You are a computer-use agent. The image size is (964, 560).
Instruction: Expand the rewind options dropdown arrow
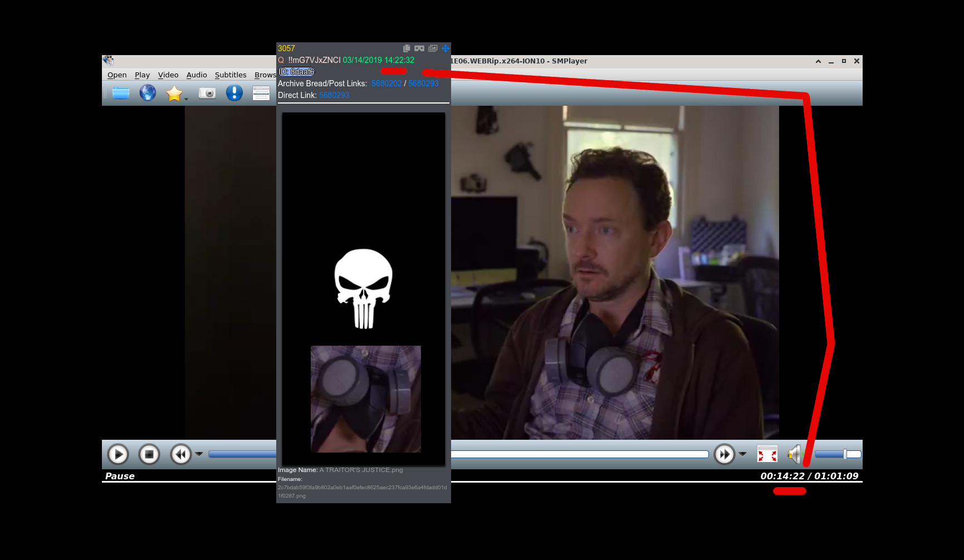[x=199, y=454]
